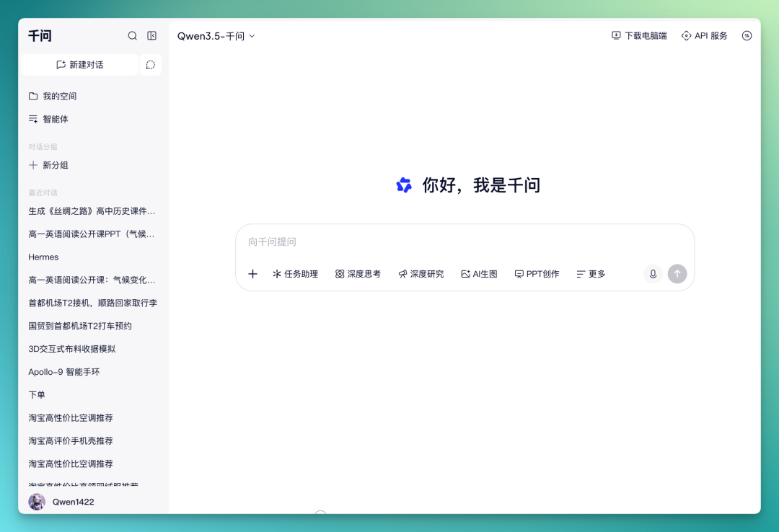Open chat 淘宝高评价手机壳推荐
This screenshot has height=532, width=779.
71,440
